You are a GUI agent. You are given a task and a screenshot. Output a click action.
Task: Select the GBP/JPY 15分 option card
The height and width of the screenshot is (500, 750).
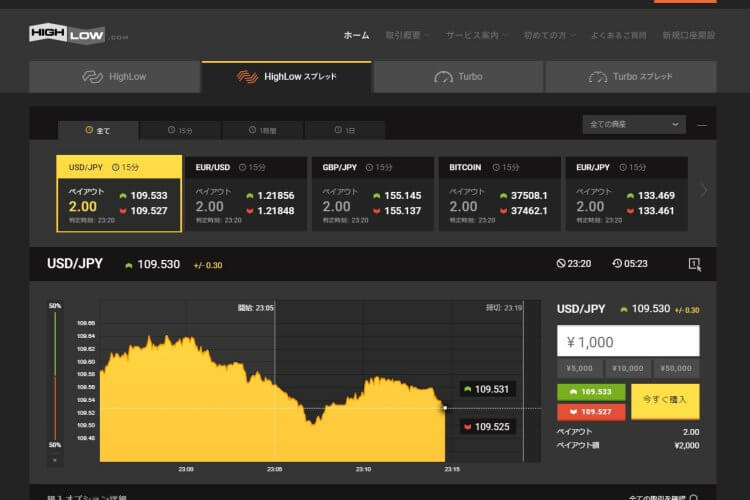click(x=373, y=194)
